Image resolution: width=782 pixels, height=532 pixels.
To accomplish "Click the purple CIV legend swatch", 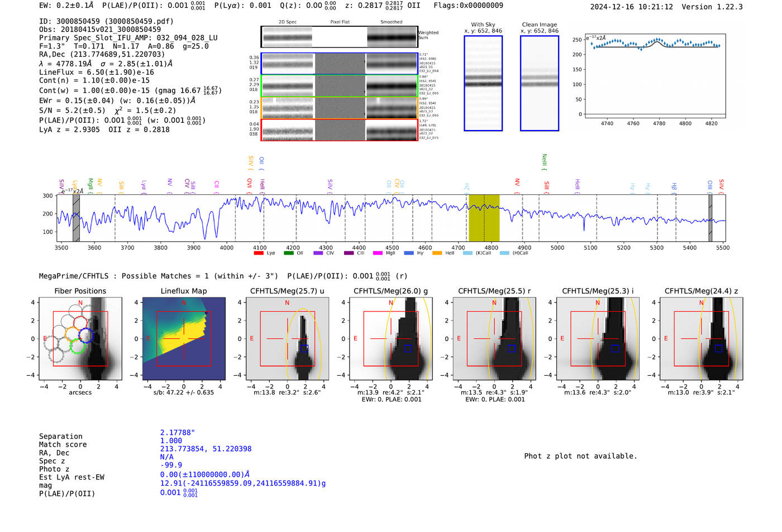I will [x=318, y=253].
